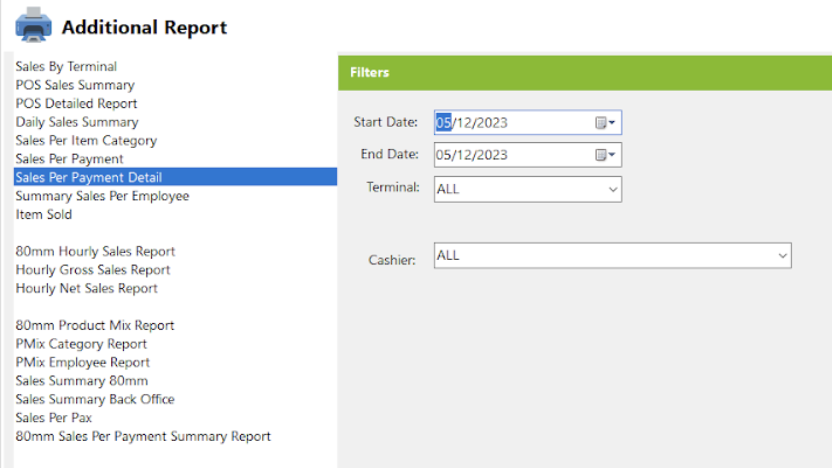Choose the POS Detailed Report entry
This screenshot has width=832, height=468.
coord(76,103)
